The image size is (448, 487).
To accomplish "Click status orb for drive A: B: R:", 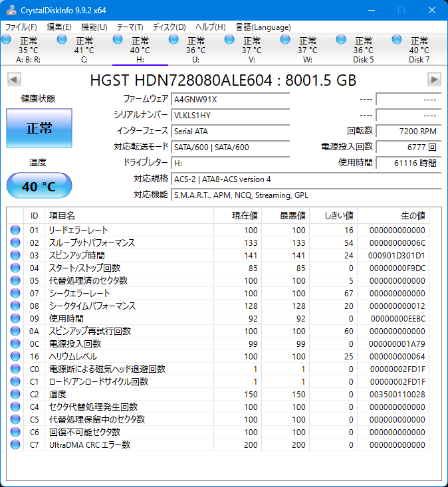I will [x=6, y=40].
